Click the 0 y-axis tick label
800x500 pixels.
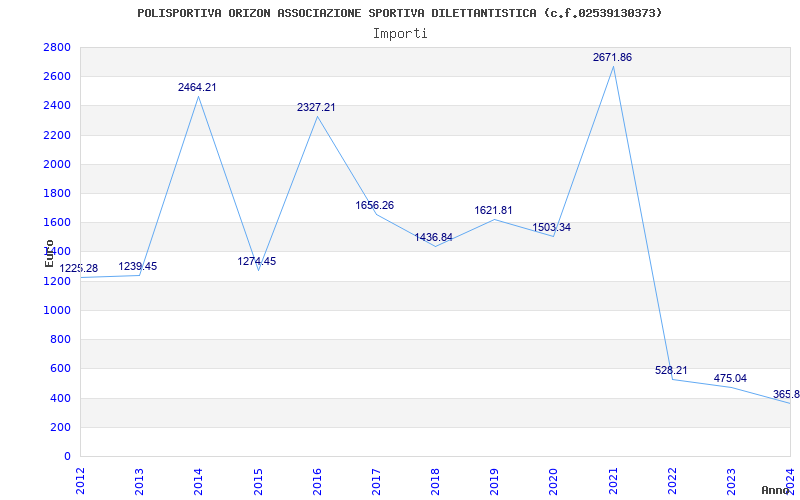pyautogui.click(x=67, y=456)
